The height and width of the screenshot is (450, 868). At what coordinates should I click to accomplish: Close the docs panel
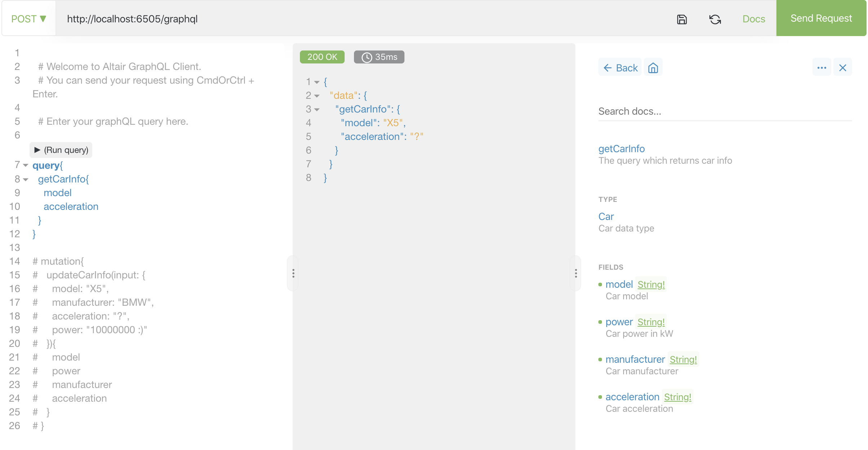click(x=842, y=68)
